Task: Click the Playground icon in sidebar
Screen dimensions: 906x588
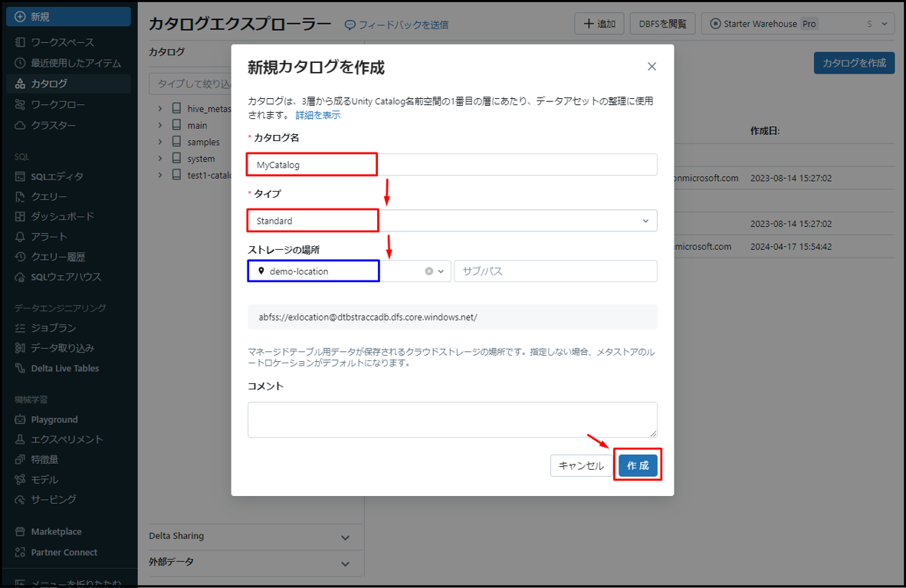Action: click(x=20, y=420)
